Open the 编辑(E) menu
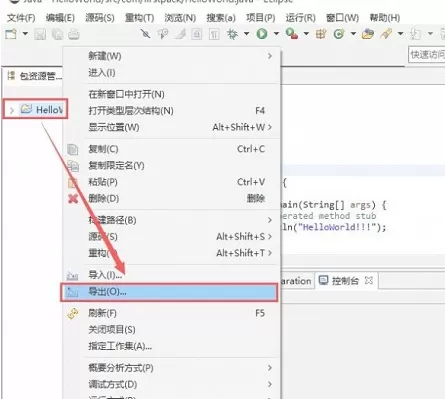Viewport: 445px width, 399px height. click(x=60, y=18)
